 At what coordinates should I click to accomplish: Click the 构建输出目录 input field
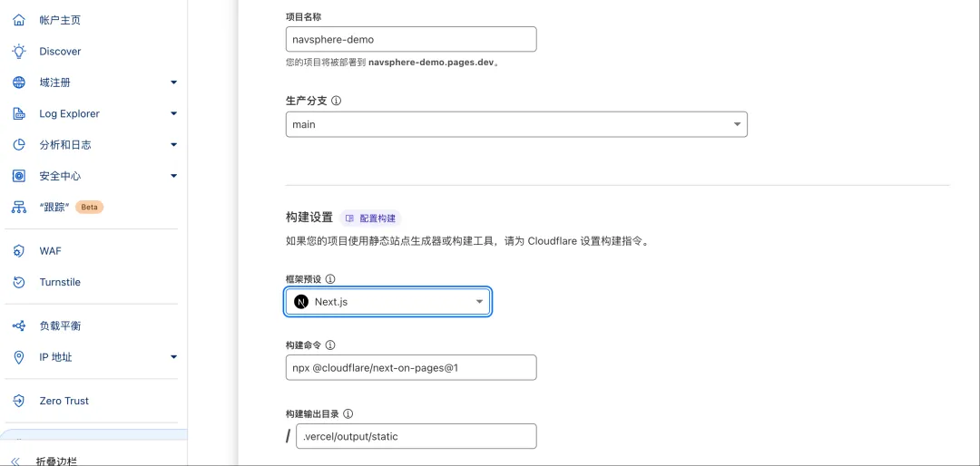click(416, 437)
